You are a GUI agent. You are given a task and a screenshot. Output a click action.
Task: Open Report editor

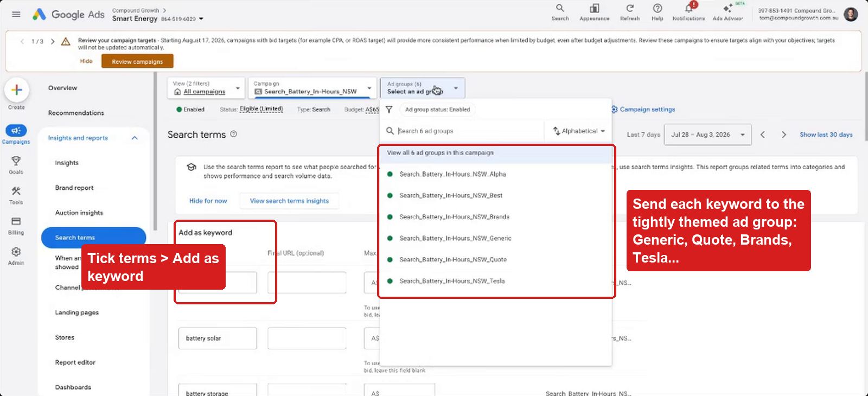(75, 362)
